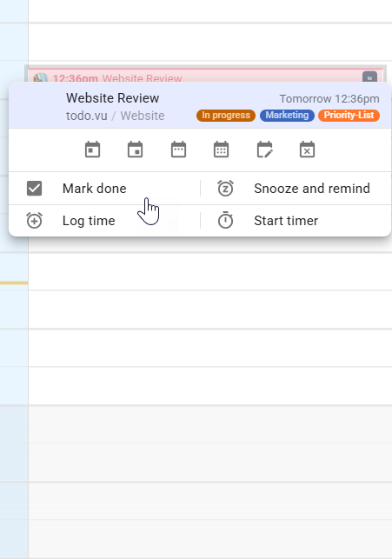Choose the Start timer text option
392x559 pixels.
click(286, 221)
